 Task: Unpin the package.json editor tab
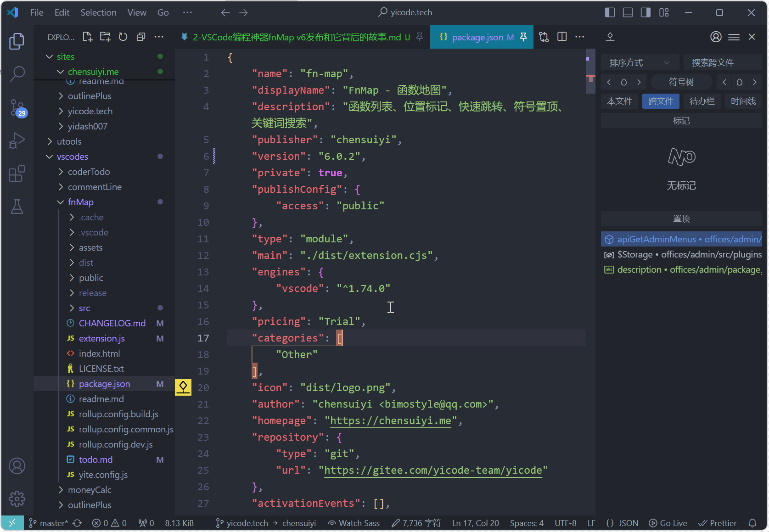(523, 37)
